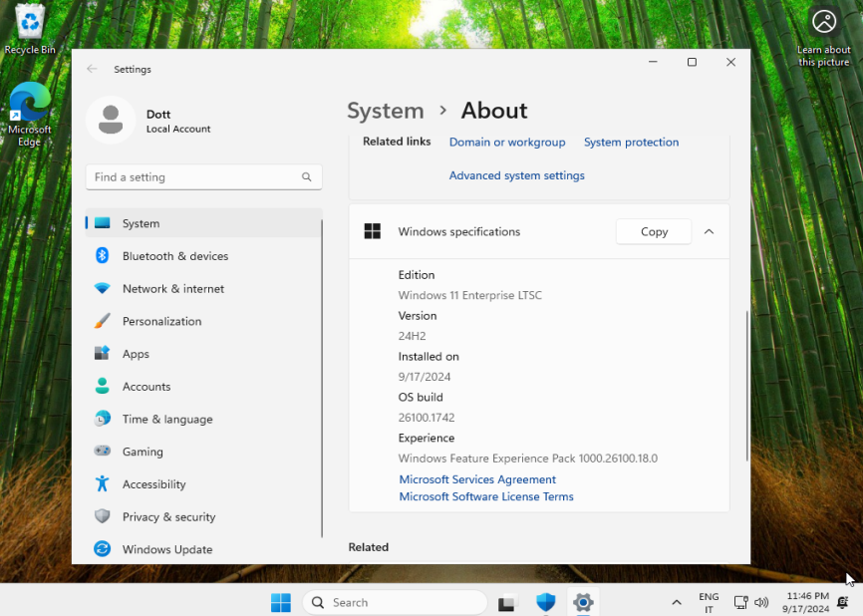Viewport: 863px width, 616px height.
Task: Click the OS build value 26100.1742
Action: point(427,418)
